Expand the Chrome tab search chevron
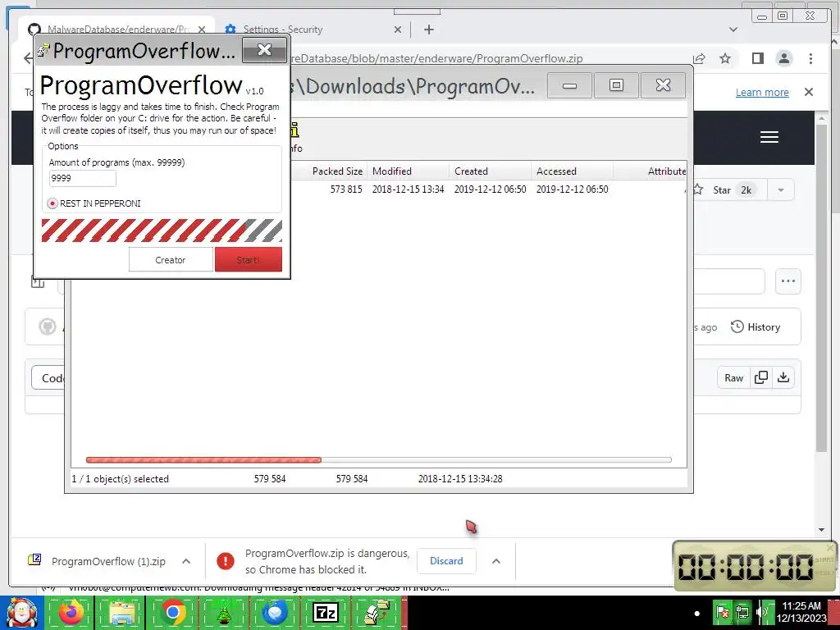Screen dimensions: 840x630 point(733,30)
